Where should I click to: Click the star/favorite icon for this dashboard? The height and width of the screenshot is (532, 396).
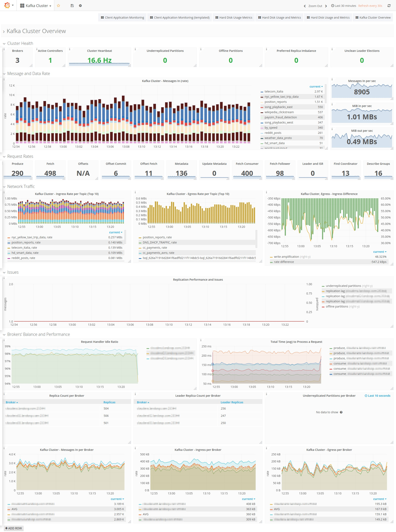pyautogui.click(x=58, y=5)
